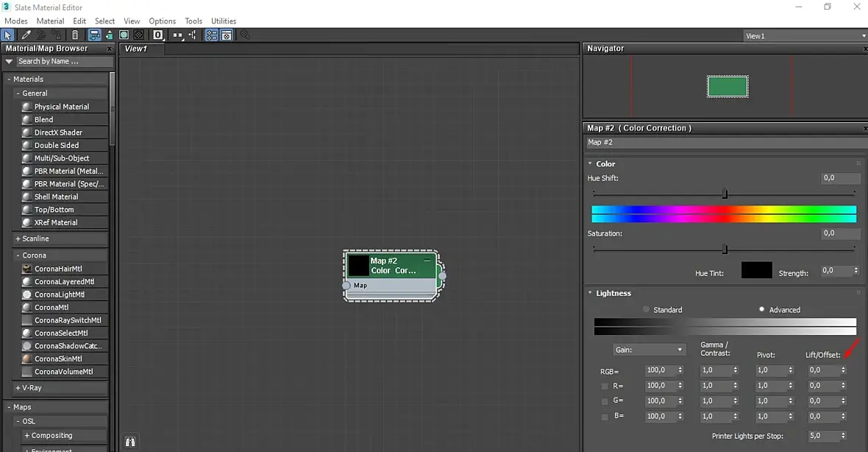Toggle Show Background in Preview icon

(x=138, y=35)
